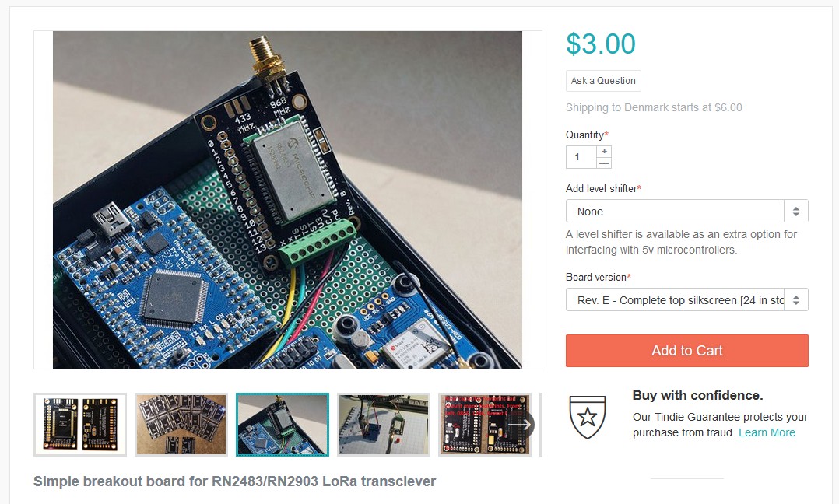Screen dimensions: 839x504
Task: Increase quantity with the plus stepper
Action: coord(604,151)
